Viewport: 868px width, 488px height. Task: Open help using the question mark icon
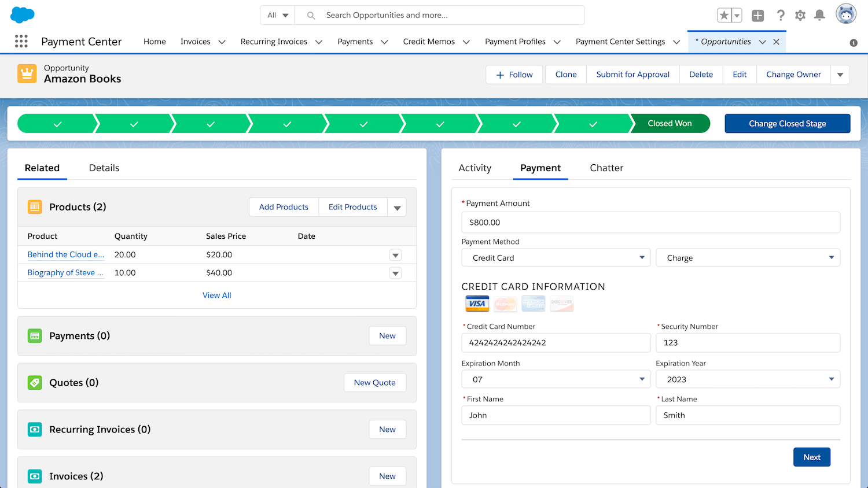(781, 16)
